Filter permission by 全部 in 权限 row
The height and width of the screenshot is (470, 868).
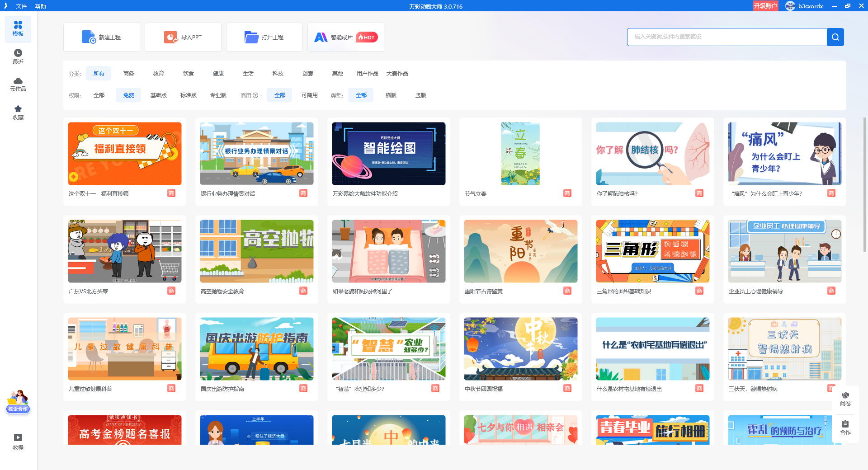[x=99, y=95]
